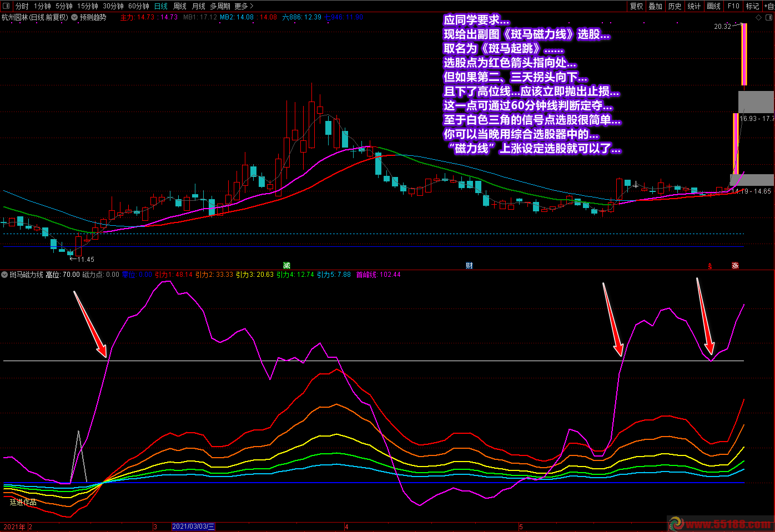This screenshot has height=532, width=775.
Task: Switch to the 周线 weekly period tab
Action: click(180, 6)
